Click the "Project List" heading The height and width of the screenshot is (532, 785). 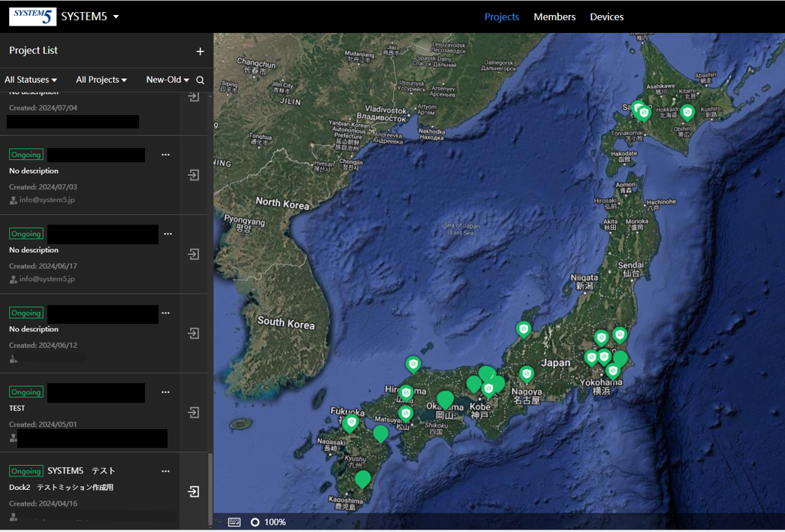coord(33,50)
